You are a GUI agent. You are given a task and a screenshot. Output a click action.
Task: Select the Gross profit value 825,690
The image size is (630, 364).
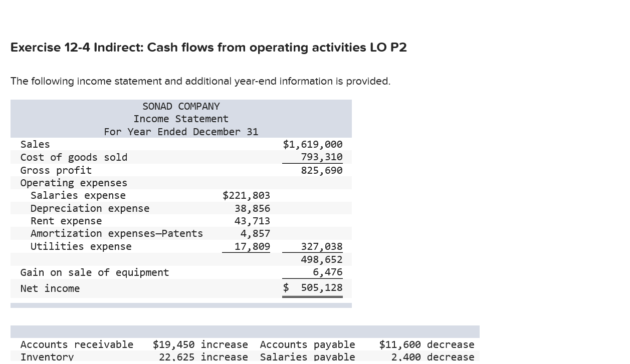pos(321,170)
